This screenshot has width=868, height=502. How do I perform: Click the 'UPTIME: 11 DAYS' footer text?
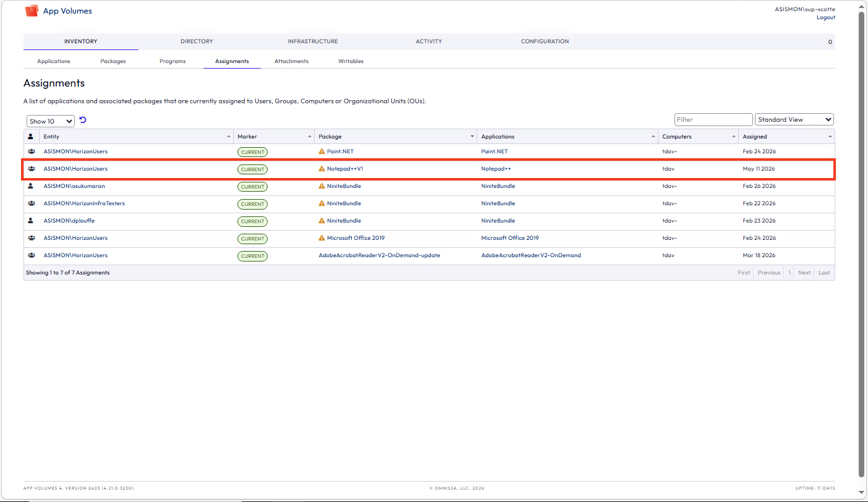click(815, 488)
